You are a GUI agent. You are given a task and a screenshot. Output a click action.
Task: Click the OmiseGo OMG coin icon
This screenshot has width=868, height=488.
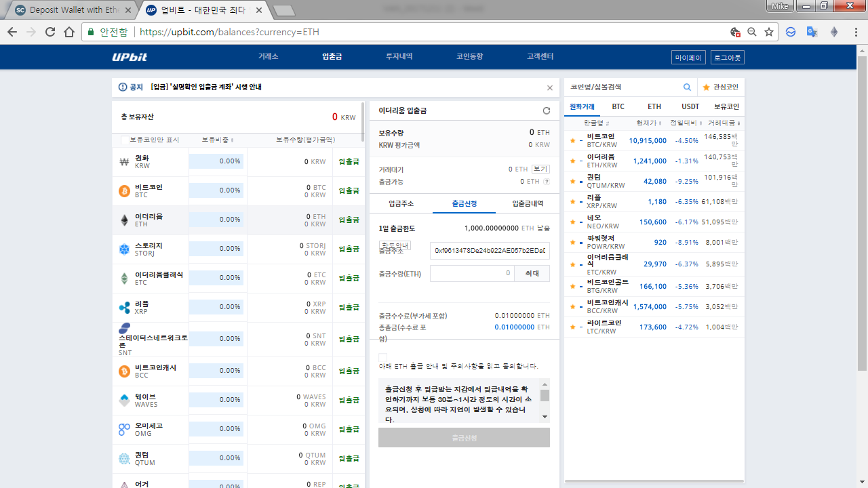124,430
